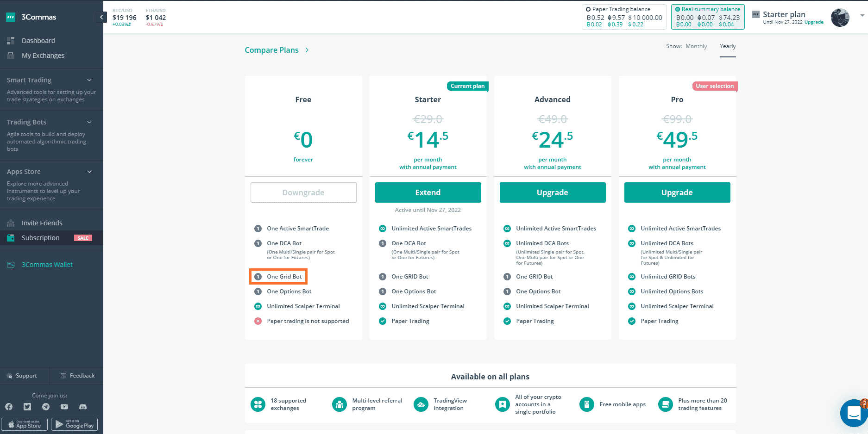Screen dimensions: 868x434
Task: Expand the Trading Bots sidebar section
Action: coord(89,122)
